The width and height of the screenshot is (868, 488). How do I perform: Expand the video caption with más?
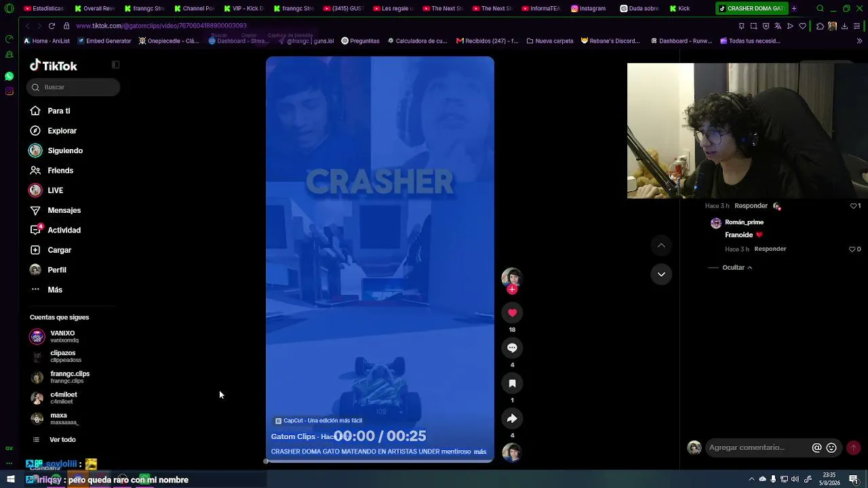click(480, 451)
